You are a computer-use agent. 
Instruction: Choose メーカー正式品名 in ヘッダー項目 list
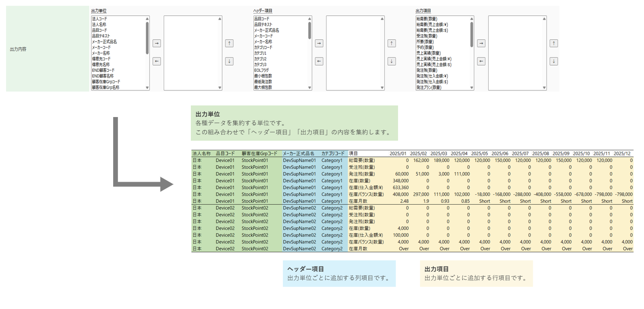[x=267, y=30]
